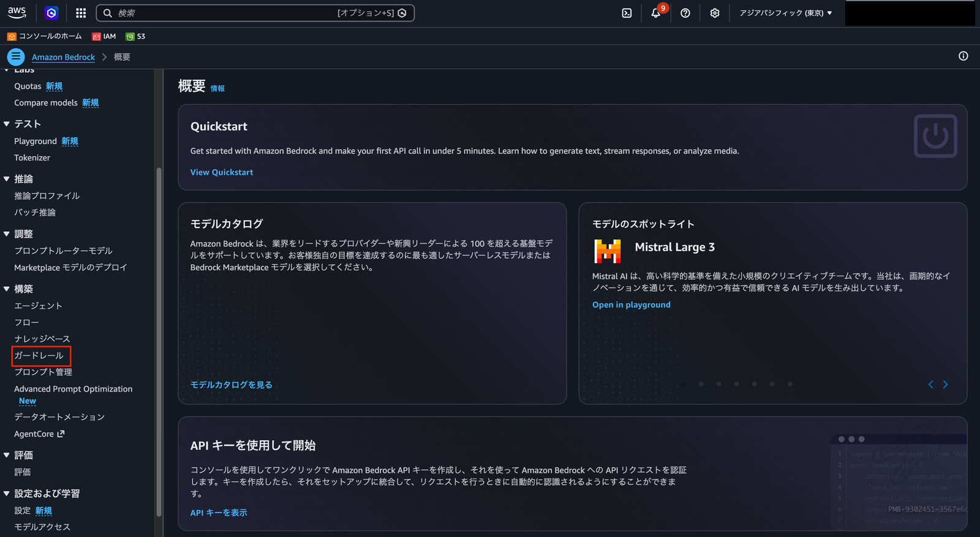This screenshot has height=537, width=980.
Task: Open the Console Home favorite shortcut
Action: [x=45, y=36]
